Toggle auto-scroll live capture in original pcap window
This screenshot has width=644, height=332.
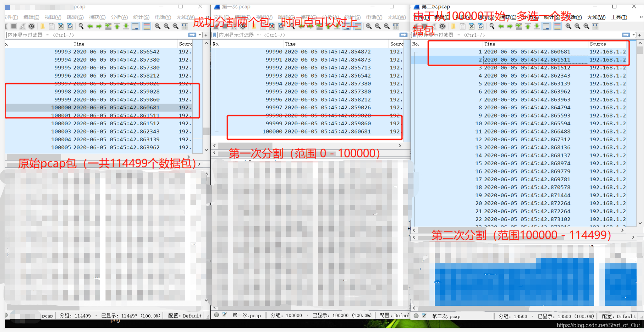pos(135,26)
